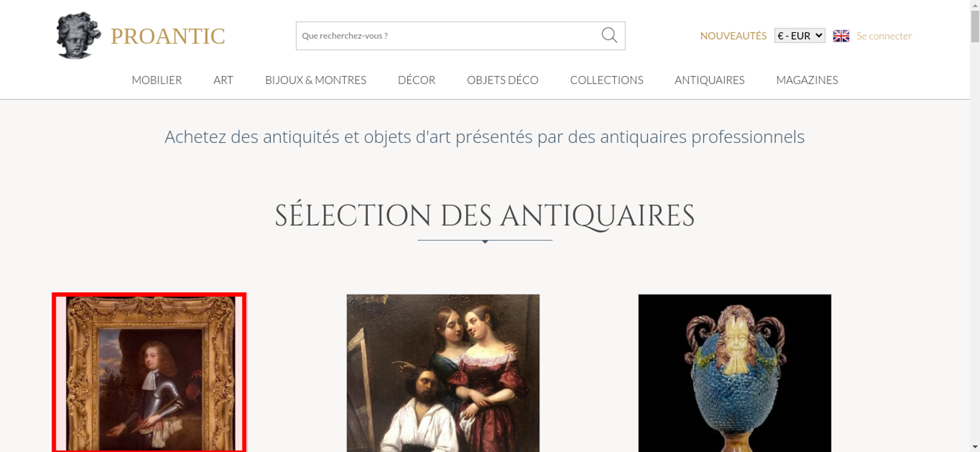
Task: Open the MOBILIER menu
Action: [x=157, y=80]
